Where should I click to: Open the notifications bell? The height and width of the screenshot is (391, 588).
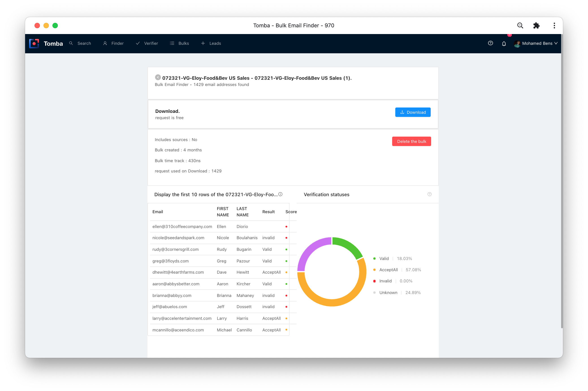coord(504,43)
